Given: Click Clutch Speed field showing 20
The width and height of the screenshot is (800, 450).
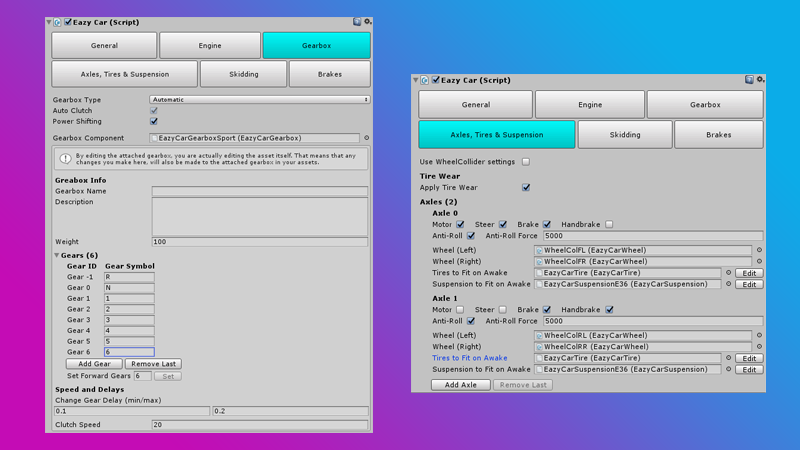Looking at the screenshot, I should (260, 424).
